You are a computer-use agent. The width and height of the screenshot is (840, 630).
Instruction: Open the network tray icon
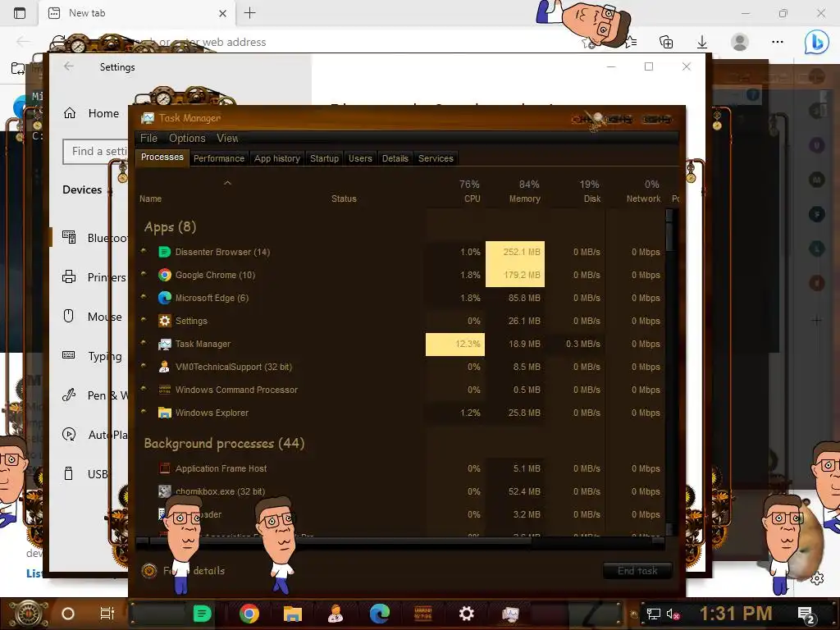click(653, 614)
